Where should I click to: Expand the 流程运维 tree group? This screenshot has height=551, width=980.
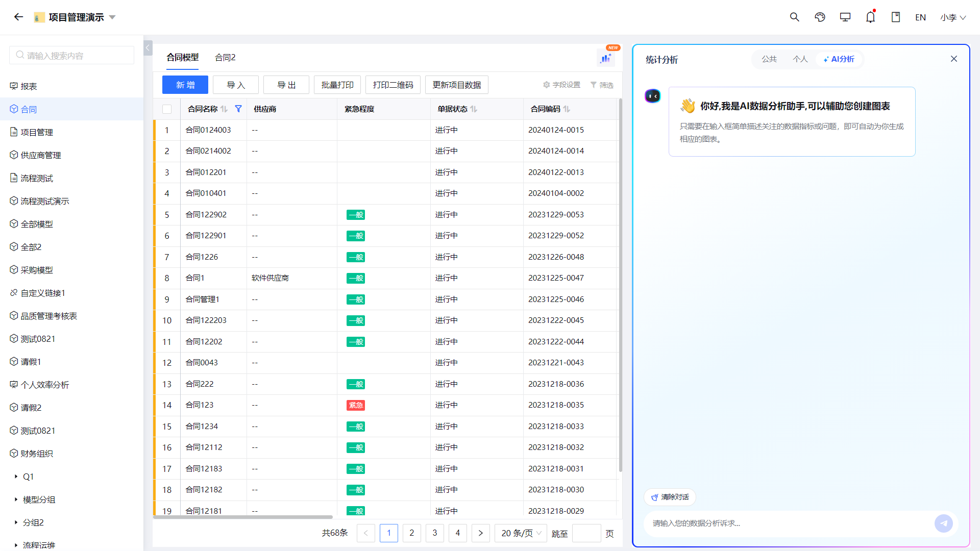pyautogui.click(x=16, y=545)
